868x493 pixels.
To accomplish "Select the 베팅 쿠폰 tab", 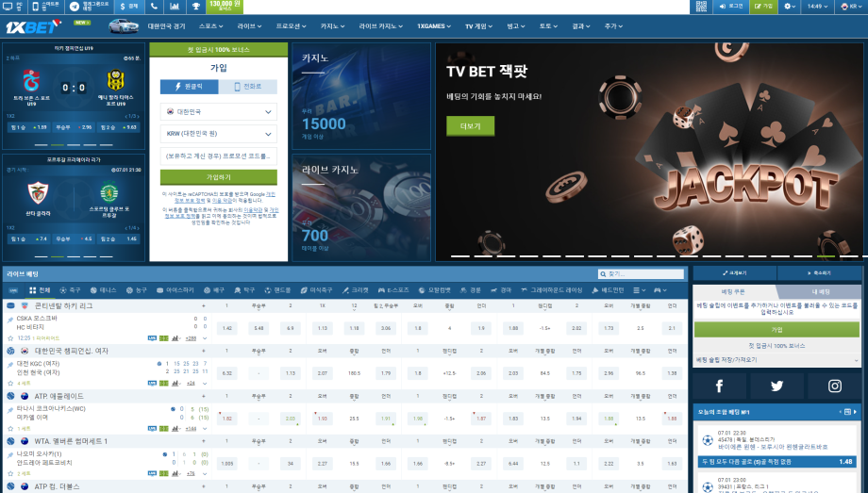I will (x=734, y=291).
